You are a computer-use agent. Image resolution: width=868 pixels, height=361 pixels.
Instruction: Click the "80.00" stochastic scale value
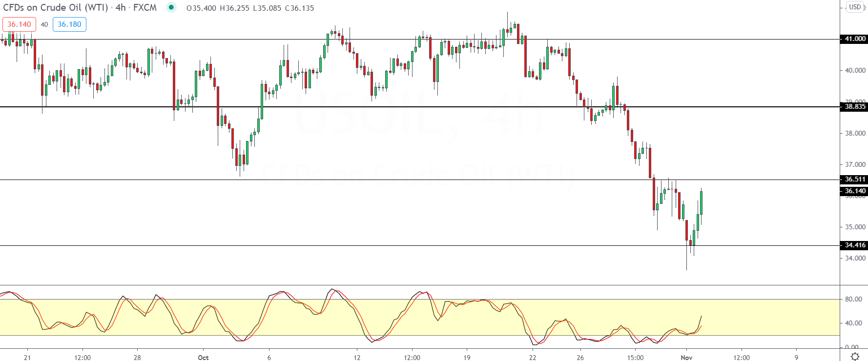click(854, 299)
